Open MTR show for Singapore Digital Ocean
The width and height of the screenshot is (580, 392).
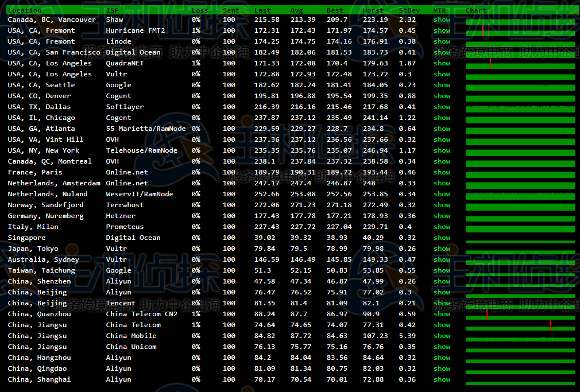[x=442, y=238]
